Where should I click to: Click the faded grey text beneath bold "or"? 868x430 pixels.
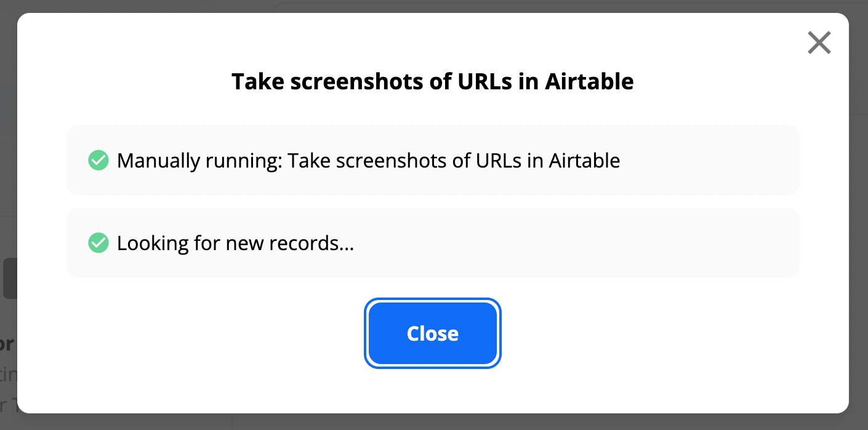[x=8, y=375]
